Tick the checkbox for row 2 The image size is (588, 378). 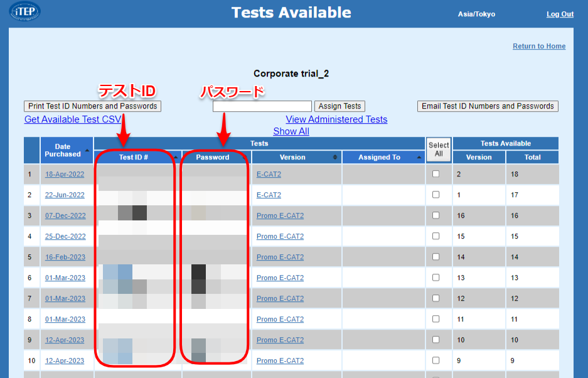click(x=436, y=195)
